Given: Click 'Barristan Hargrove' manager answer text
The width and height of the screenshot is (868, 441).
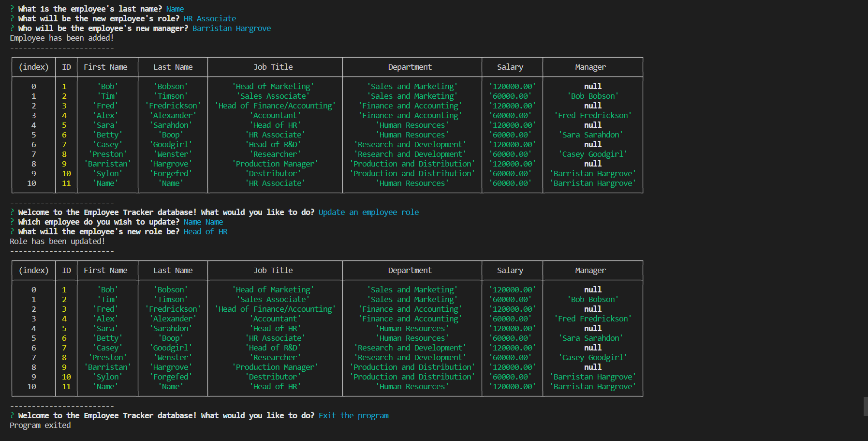Looking at the screenshot, I should point(231,28).
